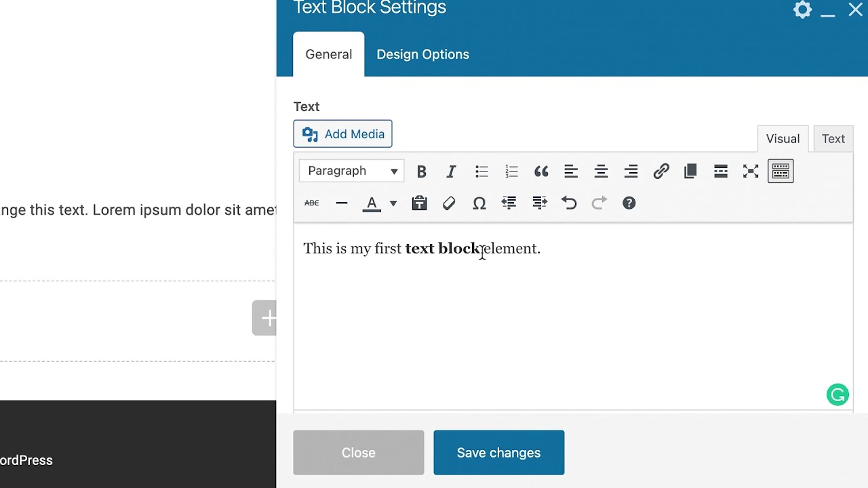The image size is (868, 488).
Task: Align text left
Action: 571,171
